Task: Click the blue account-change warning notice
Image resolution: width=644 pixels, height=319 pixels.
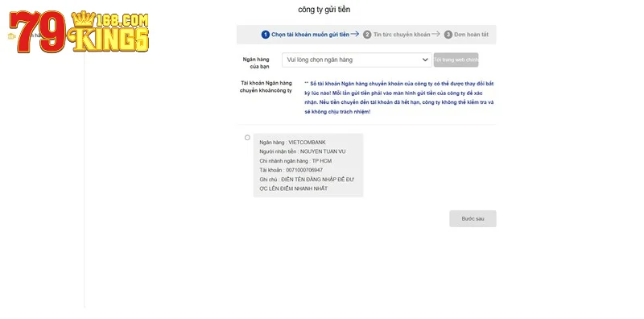Action: pyautogui.click(x=398, y=97)
